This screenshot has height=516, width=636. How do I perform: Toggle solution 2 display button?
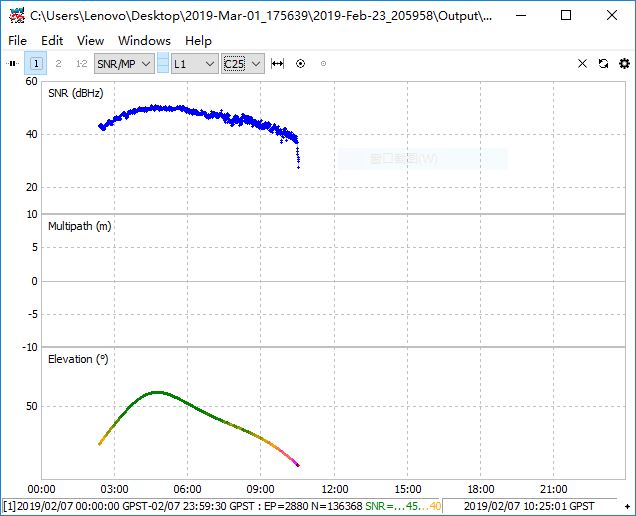pyautogui.click(x=58, y=64)
